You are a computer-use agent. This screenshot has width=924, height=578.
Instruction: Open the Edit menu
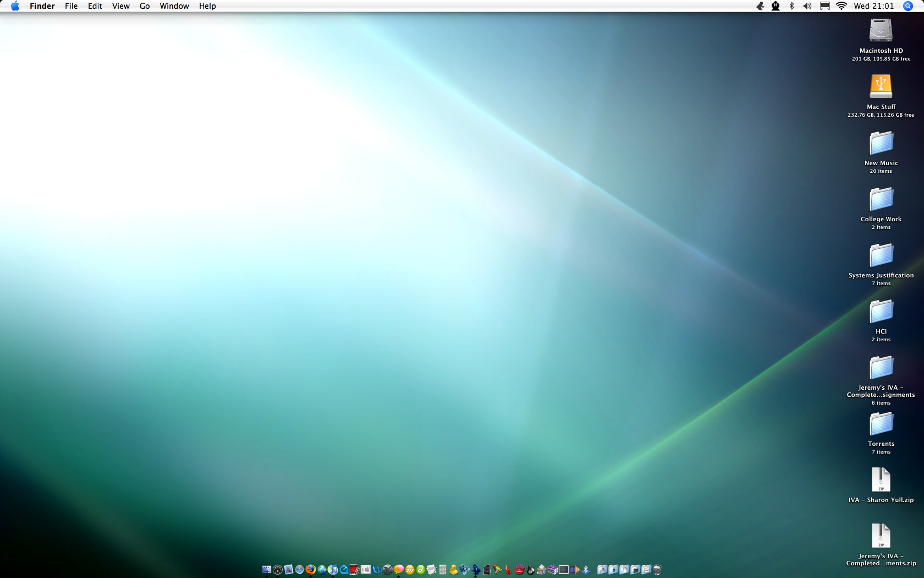pos(95,6)
